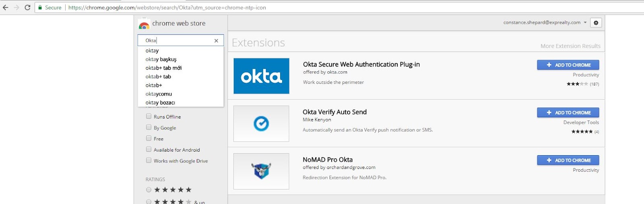Click the browser back arrow
The width and height of the screenshot is (644, 204).
click(x=6, y=8)
